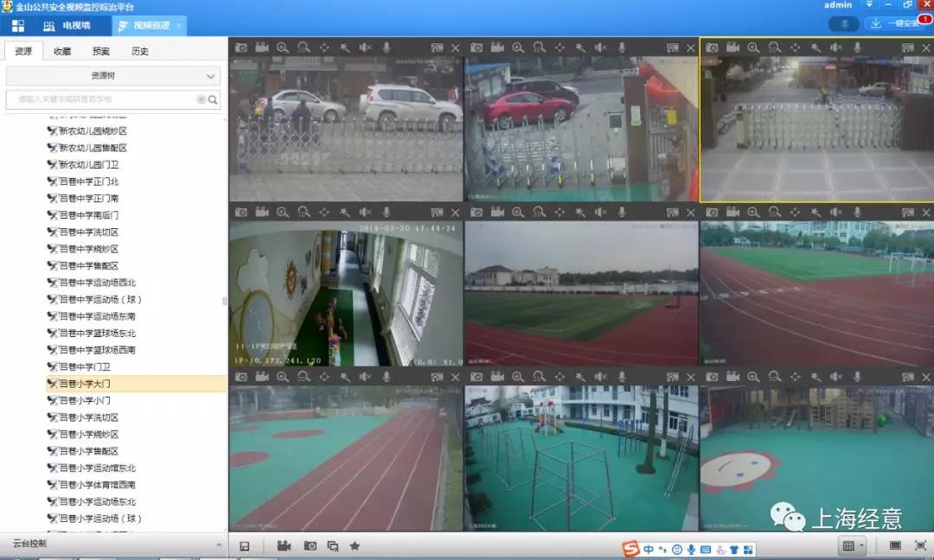
Task: Select 吕巷小学小门 in the tree
Action: pos(84,400)
